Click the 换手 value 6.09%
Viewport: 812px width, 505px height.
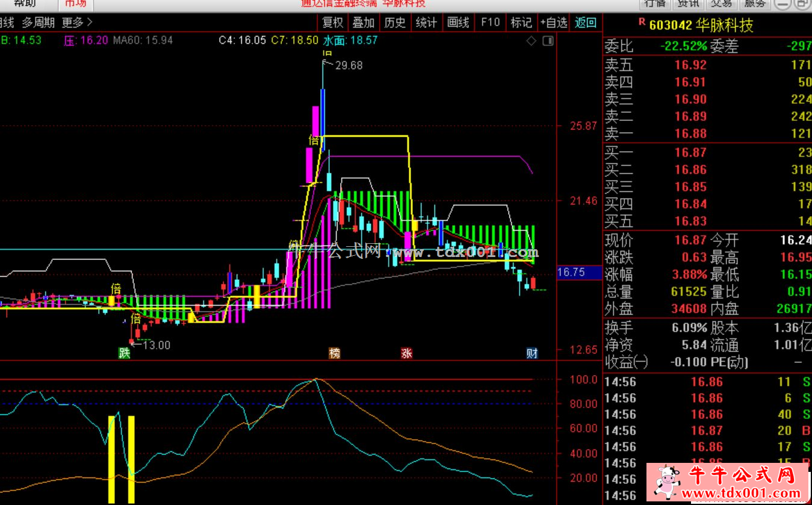(x=690, y=329)
